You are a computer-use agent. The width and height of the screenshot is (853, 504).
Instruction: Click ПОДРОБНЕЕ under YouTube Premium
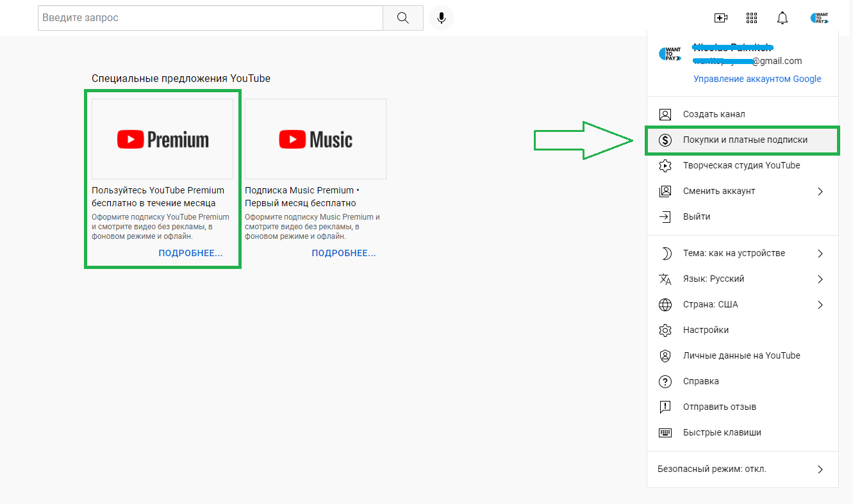pyautogui.click(x=190, y=253)
